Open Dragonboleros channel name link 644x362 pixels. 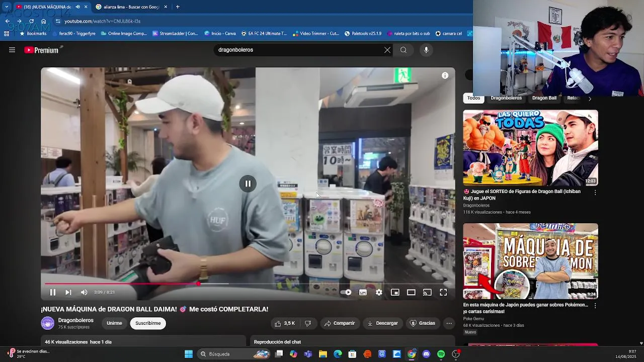(75, 320)
